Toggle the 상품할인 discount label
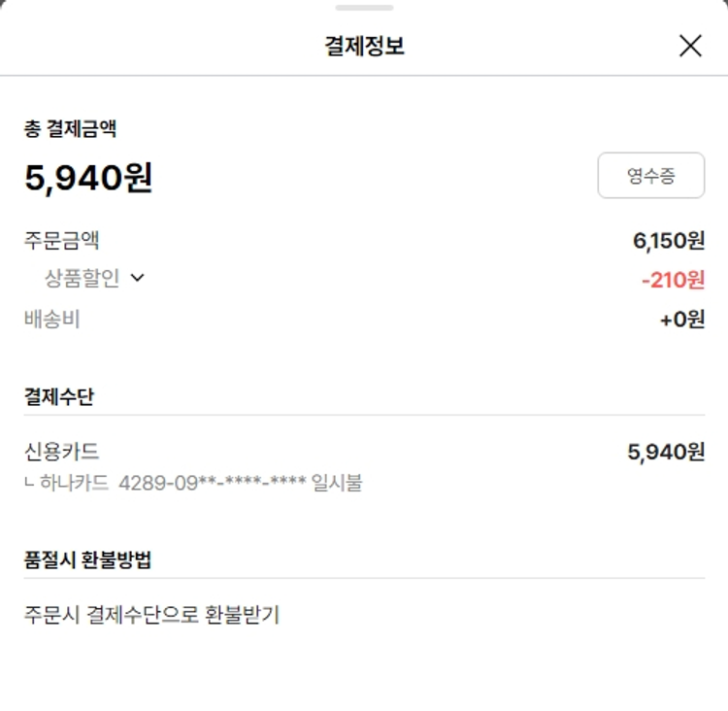The image size is (728, 711). [x=82, y=278]
